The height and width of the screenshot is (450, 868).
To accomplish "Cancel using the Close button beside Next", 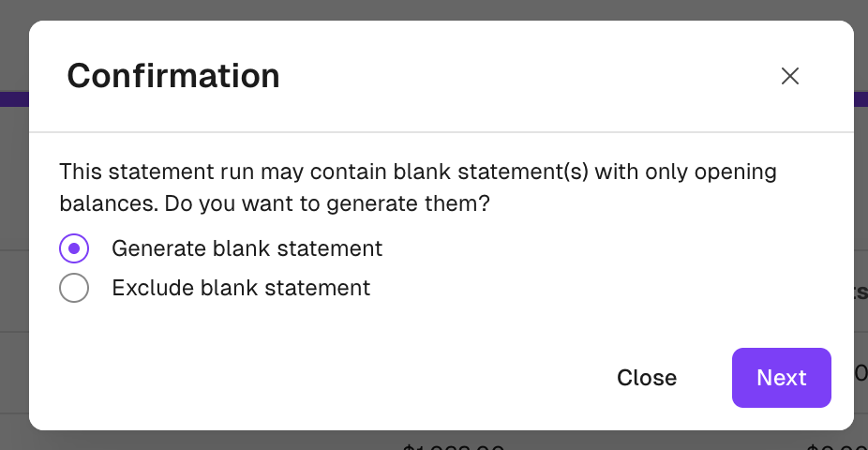I will pos(647,378).
